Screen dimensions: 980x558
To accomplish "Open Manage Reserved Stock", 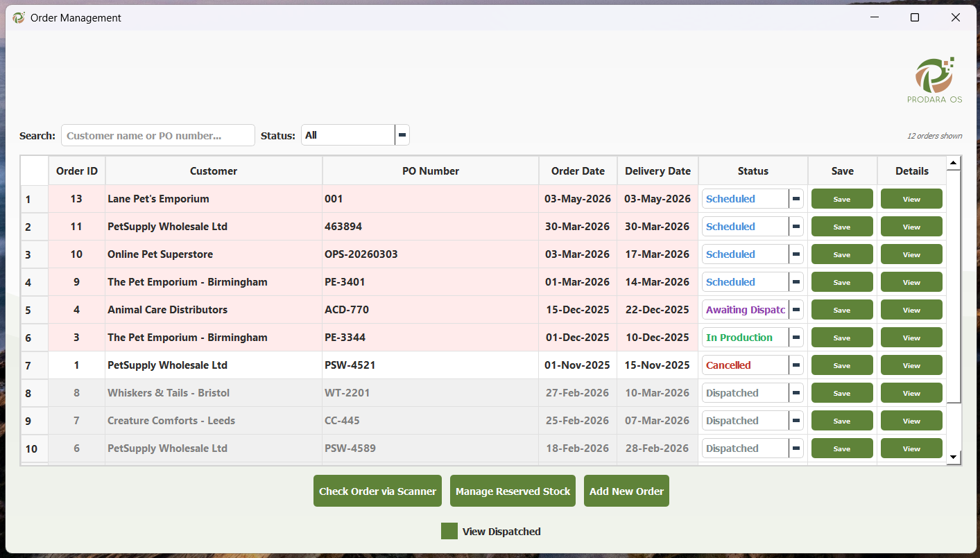I will click(x=513, y=491).
